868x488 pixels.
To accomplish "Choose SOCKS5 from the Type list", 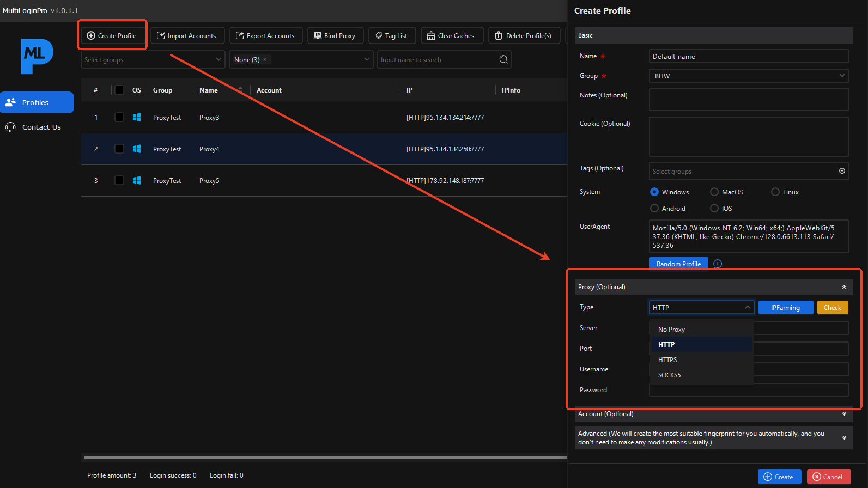I will [702, 375].
